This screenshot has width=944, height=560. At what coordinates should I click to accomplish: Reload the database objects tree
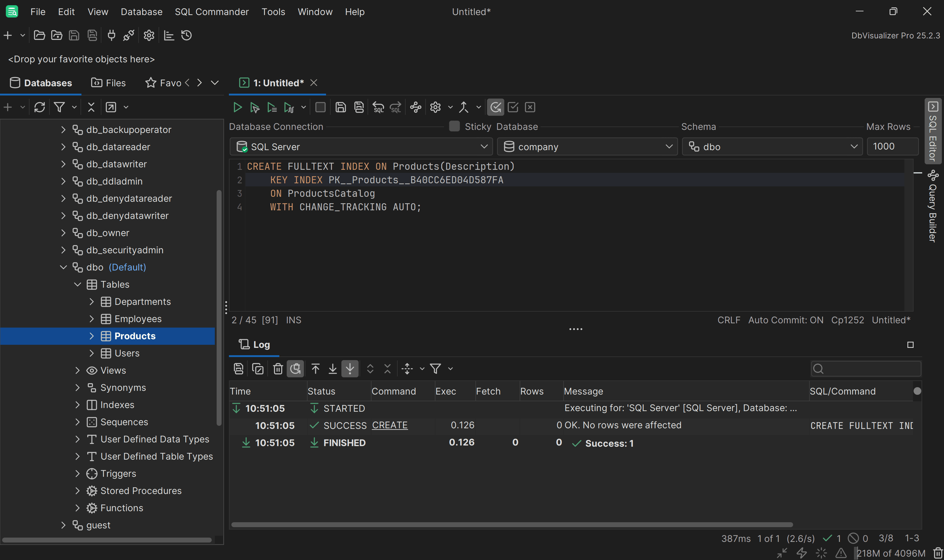(40, 107)
